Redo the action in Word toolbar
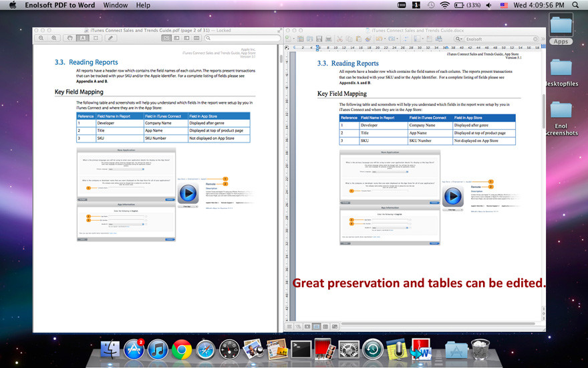588x368 pixels. coord(391,39)
